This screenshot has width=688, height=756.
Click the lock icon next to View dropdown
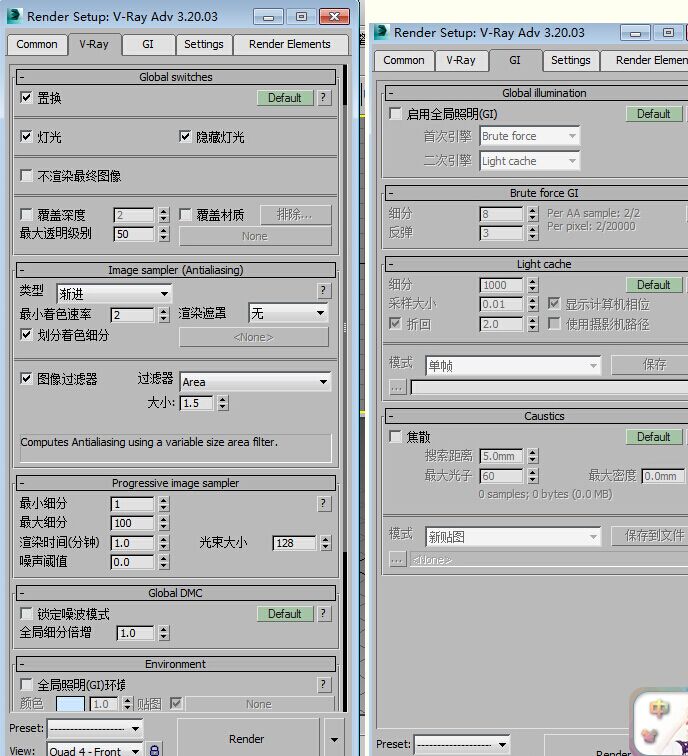coord(154,750)
